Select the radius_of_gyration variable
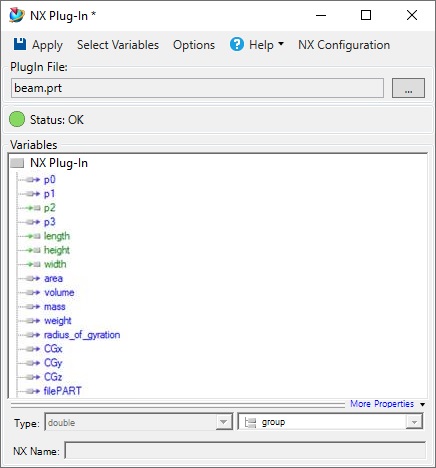This screenshot has height=468, width=436. tap(82, 335)
